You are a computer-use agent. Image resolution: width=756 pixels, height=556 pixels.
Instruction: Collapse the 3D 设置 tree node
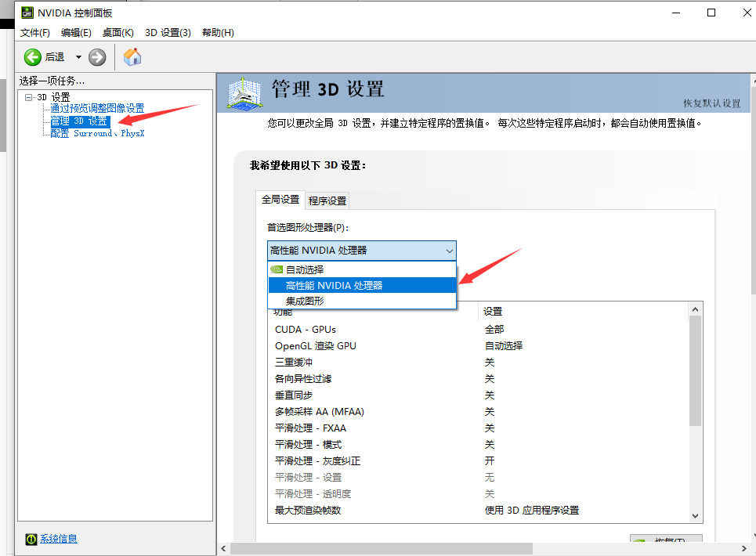click(x=28, y=97)
